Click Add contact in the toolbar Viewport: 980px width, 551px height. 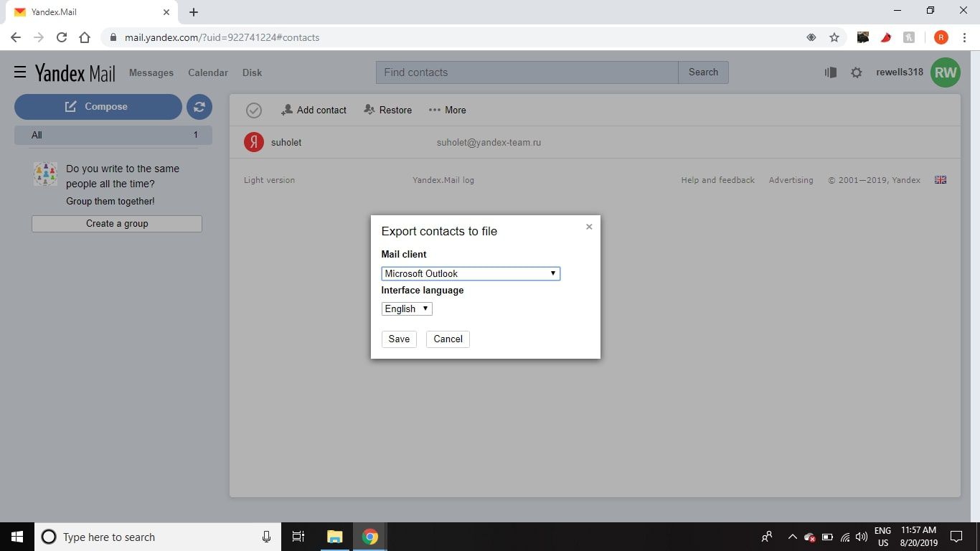coord(314,110)
